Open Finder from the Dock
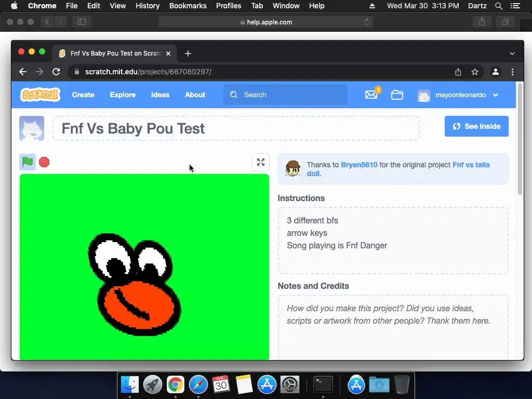 pyautogui.click(x=129, y=384)
